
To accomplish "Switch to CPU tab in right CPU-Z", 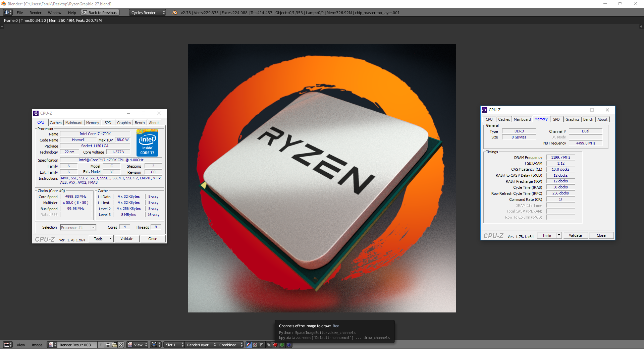I will (x=489, y=119).
